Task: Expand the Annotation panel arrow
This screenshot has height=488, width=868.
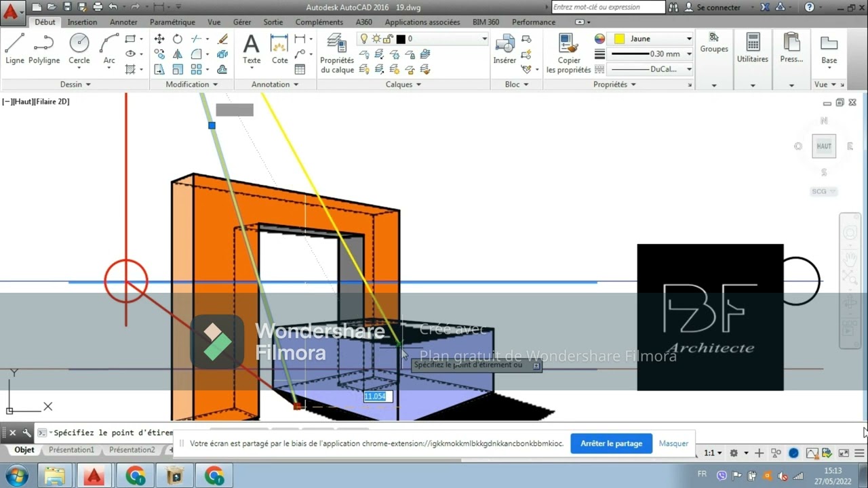Action: point(296,85)
